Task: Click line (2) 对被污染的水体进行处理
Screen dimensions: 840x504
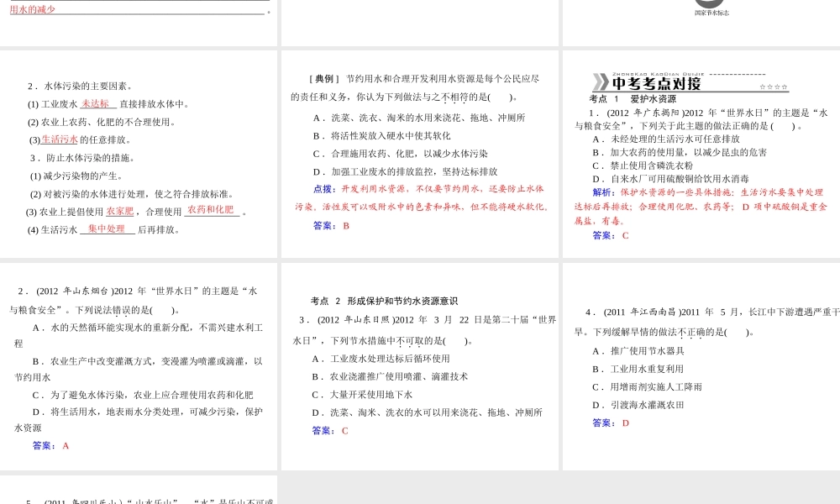Action: [x=132, y=194]
